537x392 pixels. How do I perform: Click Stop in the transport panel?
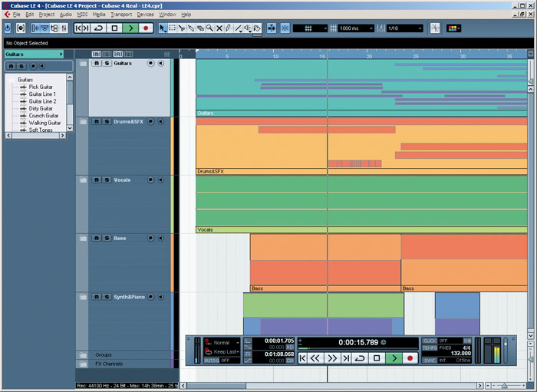coord(377,357)
